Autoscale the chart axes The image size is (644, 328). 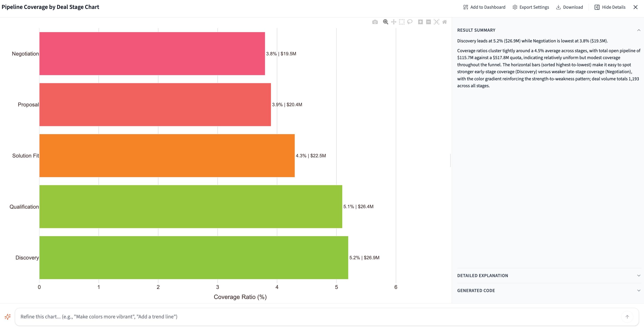[437, 22]
